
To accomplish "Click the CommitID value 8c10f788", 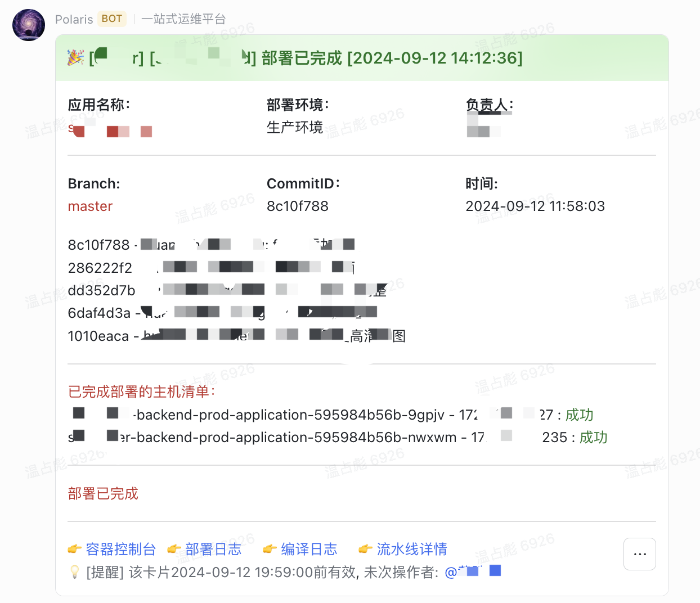I will coord(297,206).
